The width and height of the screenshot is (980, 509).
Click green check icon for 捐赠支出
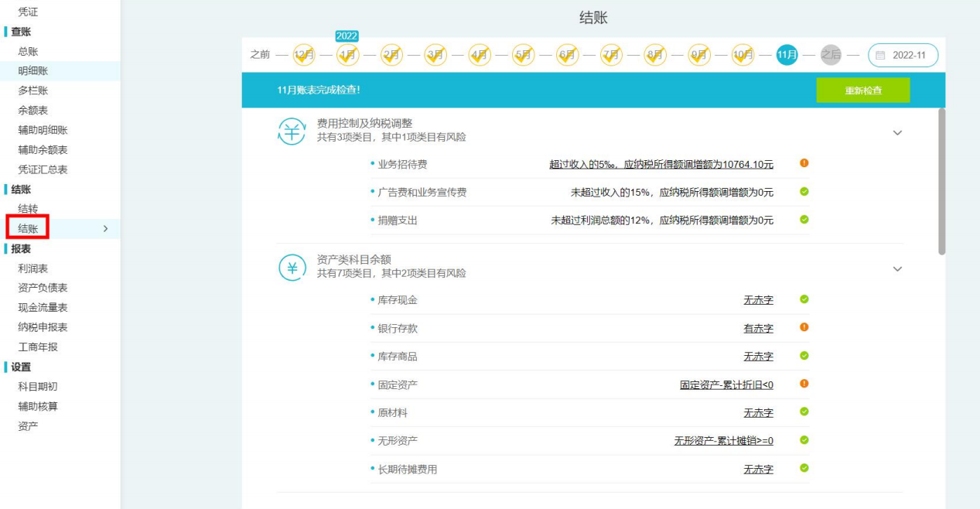pyautogui.click(x=804, y=220)
